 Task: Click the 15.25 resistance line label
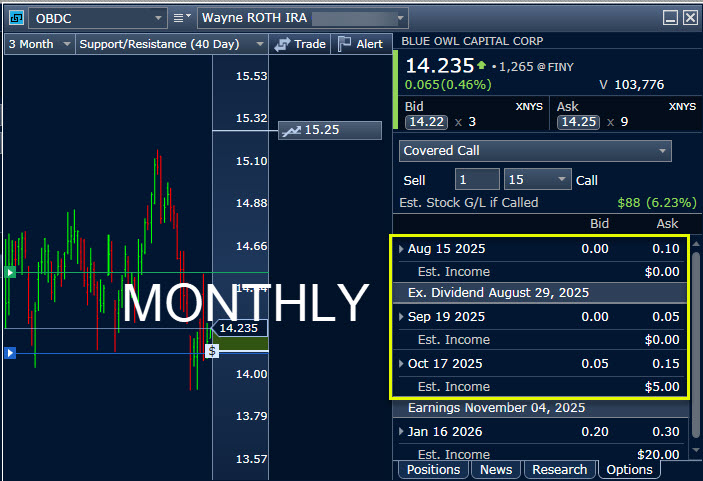(x=331, y=130)
